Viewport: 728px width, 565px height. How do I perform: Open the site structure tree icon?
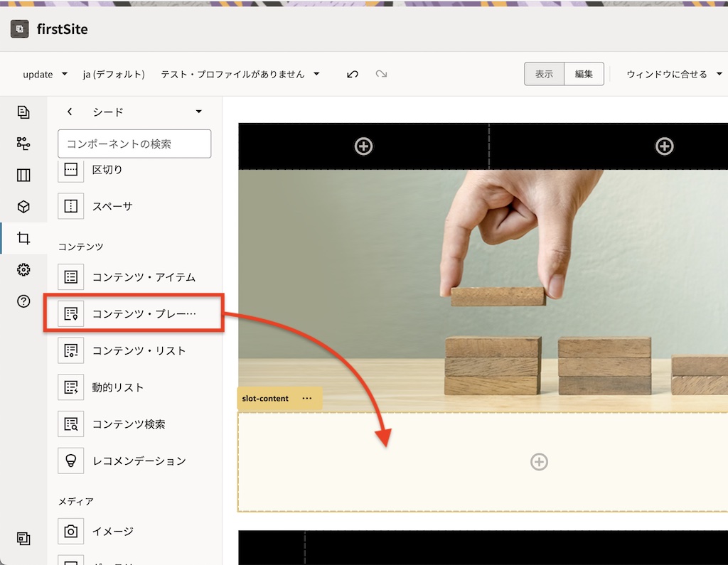(x=23, y=144)
